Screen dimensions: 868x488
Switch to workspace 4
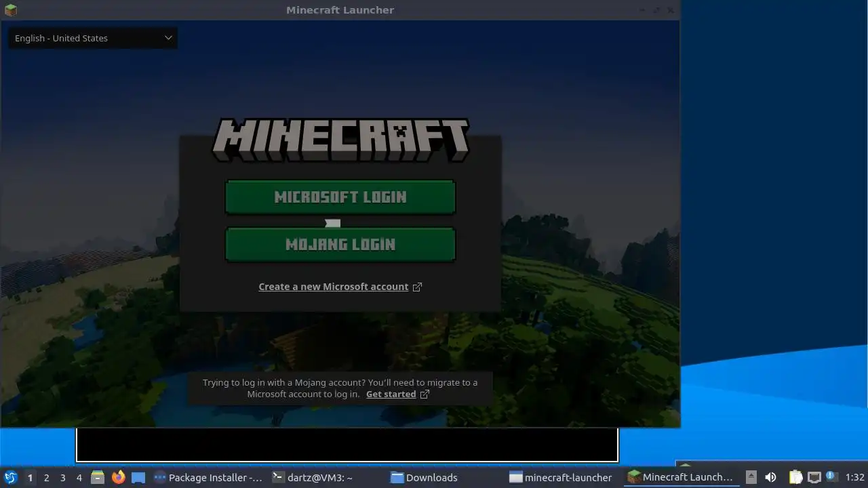[x=79, y=477]
